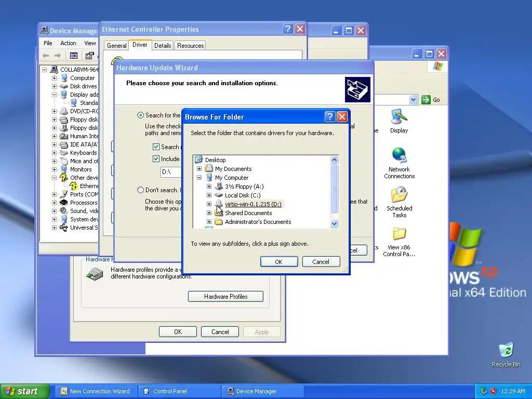Screen dimensions: 532x399
Task: Click the Device Manager back arrow
Action: pos(46,56)
